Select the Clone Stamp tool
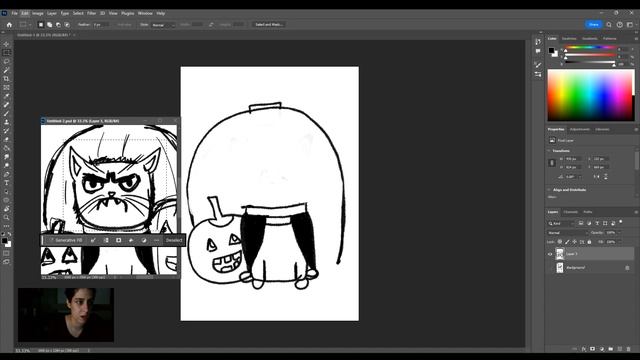The image size is (640, 360). (x=6, y=122)
